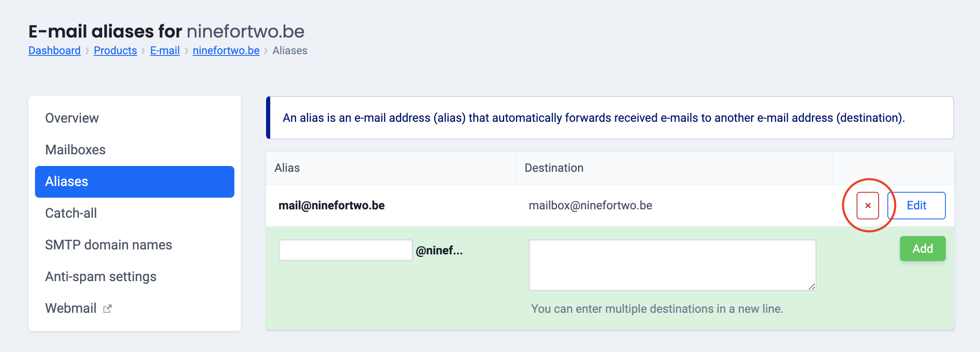Focus the new alias name field
The width and height of the screenshot is (980, 352).
click(345, 250)
